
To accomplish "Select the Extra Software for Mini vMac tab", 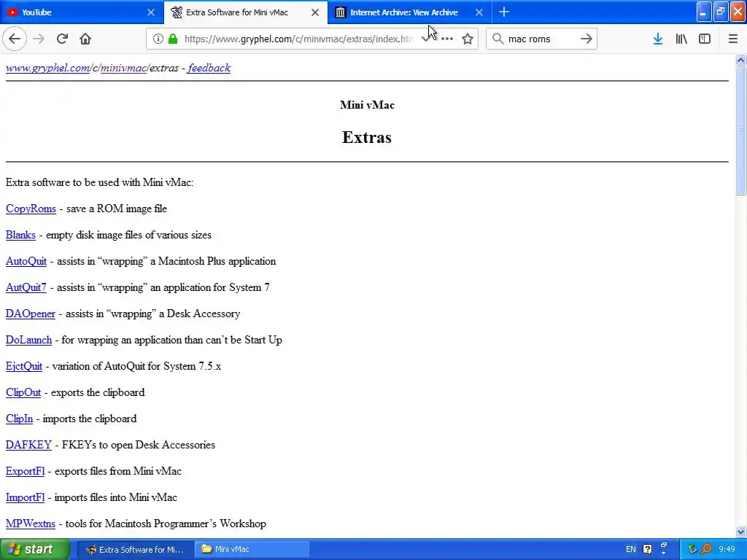I will (237, 12).
